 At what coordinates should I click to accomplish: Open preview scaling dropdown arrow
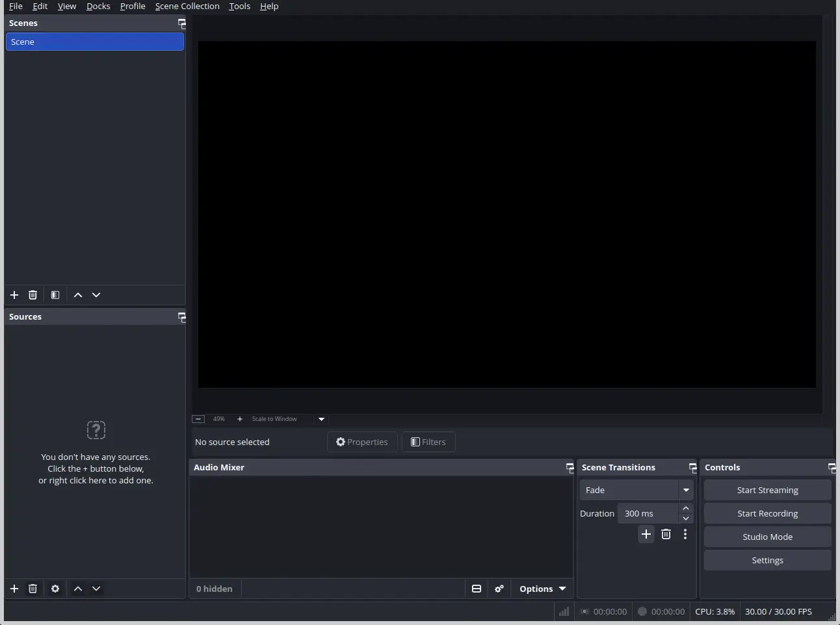click(321, 419)
